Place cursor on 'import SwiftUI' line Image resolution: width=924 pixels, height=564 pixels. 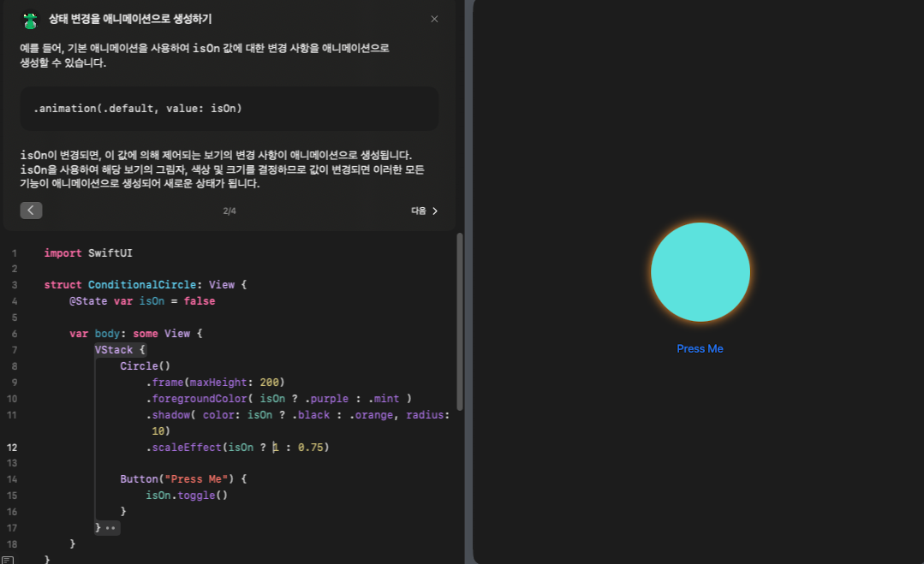[x=88, y=253]
